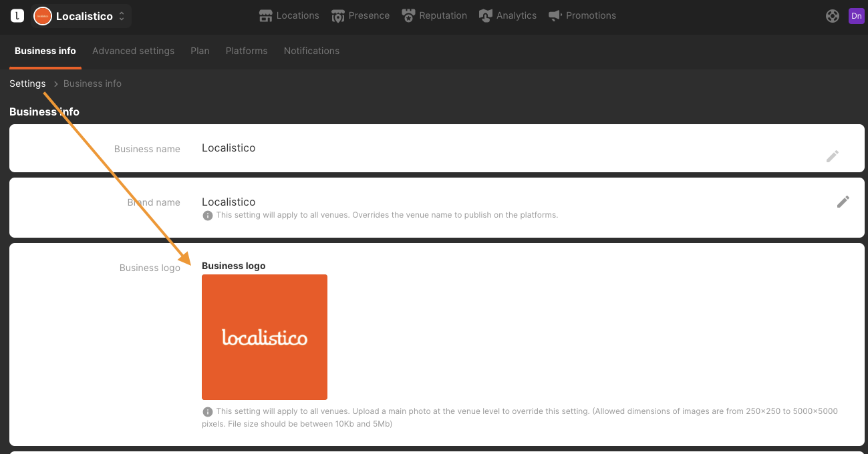Click the Presence pin icon

pos(338,15)
